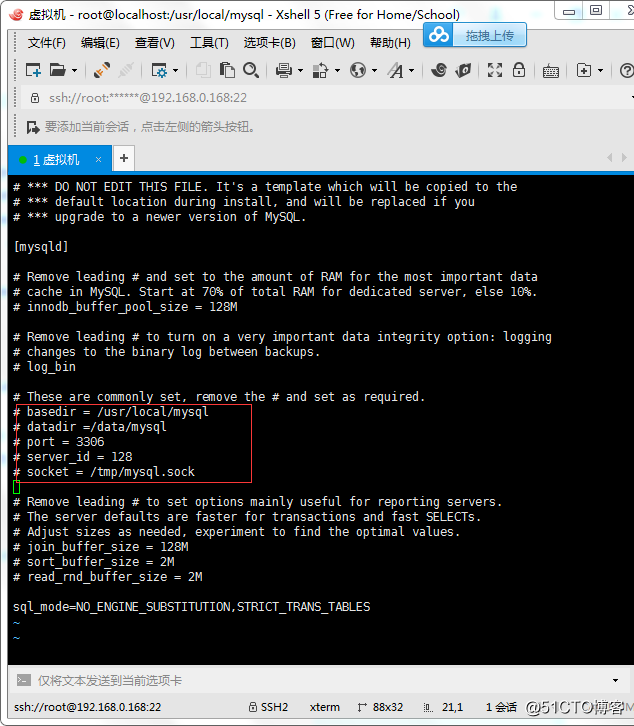
Task: Click the Help question mark icon
Action: point(627,70)
